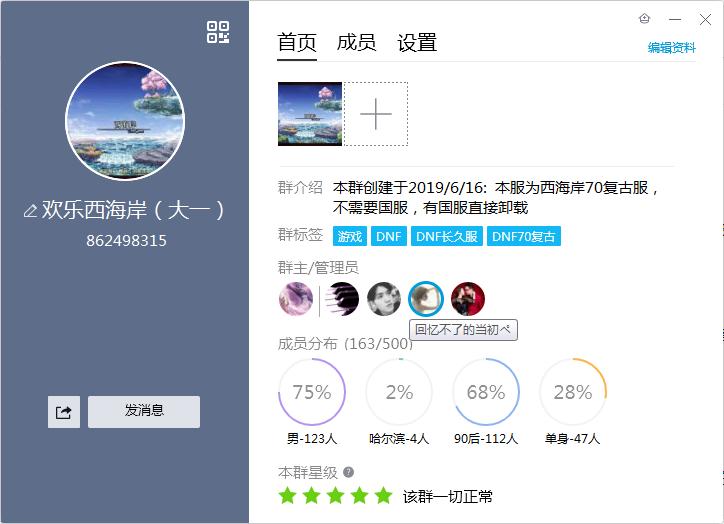
Task: Switch to the 成员 tab
Action: 356,42
